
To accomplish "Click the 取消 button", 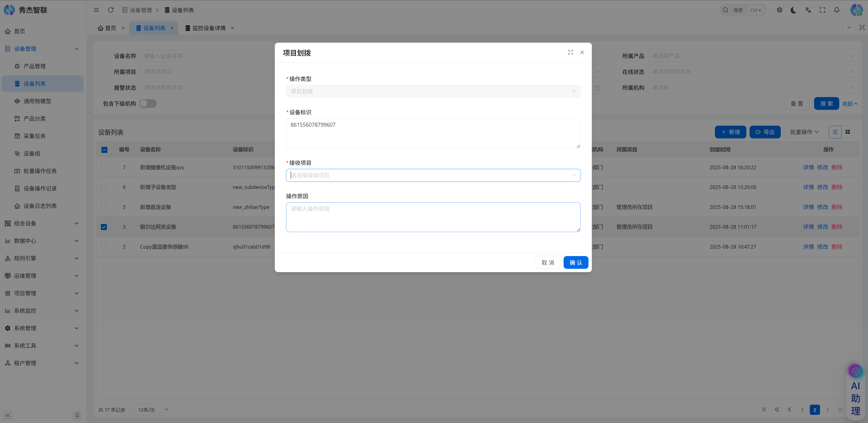I will click(x=547, y=262).
